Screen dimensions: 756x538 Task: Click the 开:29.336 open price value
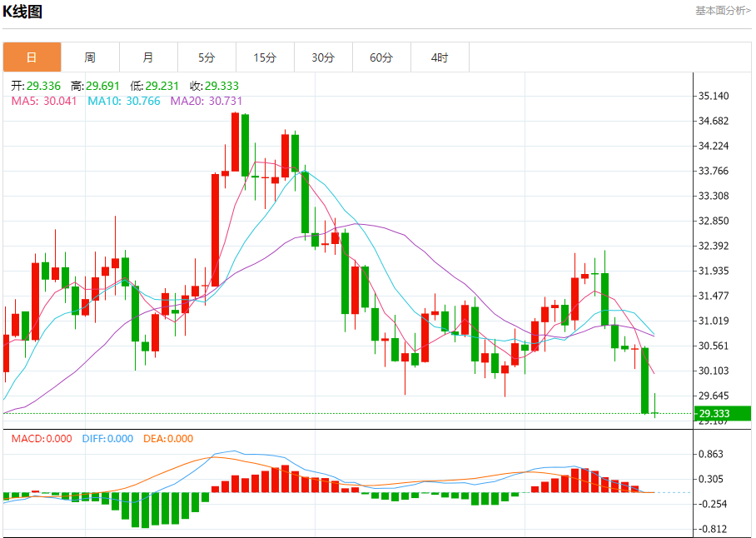pyautogui.click(x=36, y=86)
